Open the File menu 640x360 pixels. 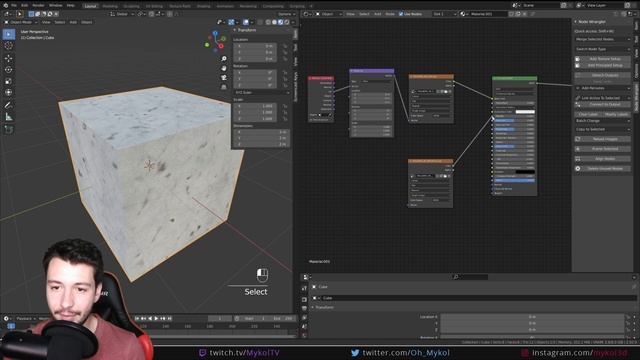tap(14, 5)
